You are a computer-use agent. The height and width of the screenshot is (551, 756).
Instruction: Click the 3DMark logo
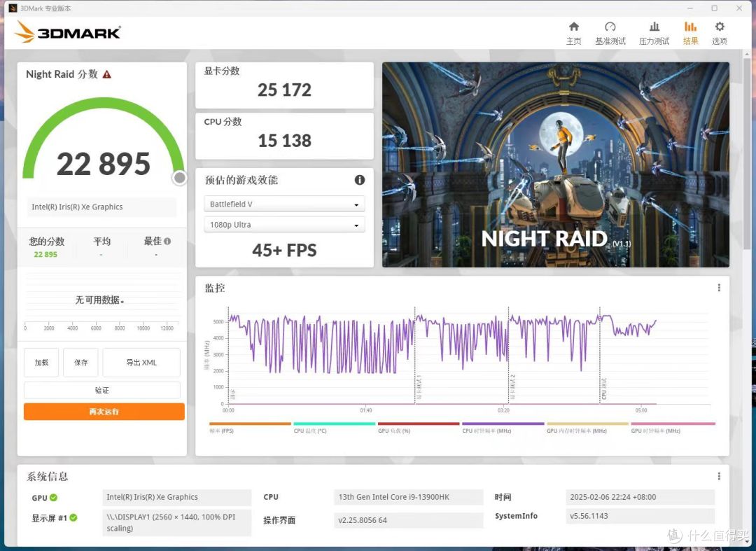(x=67, y=32)
